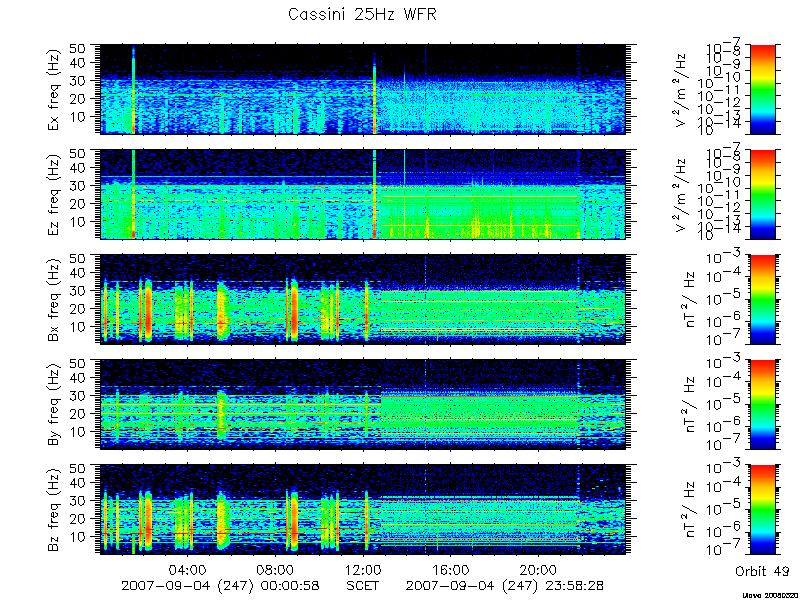Viewport: 800px width, 600px height.
Task: Select the 'By freq (Hz)' axis label
Action: (x=54, y=405)
